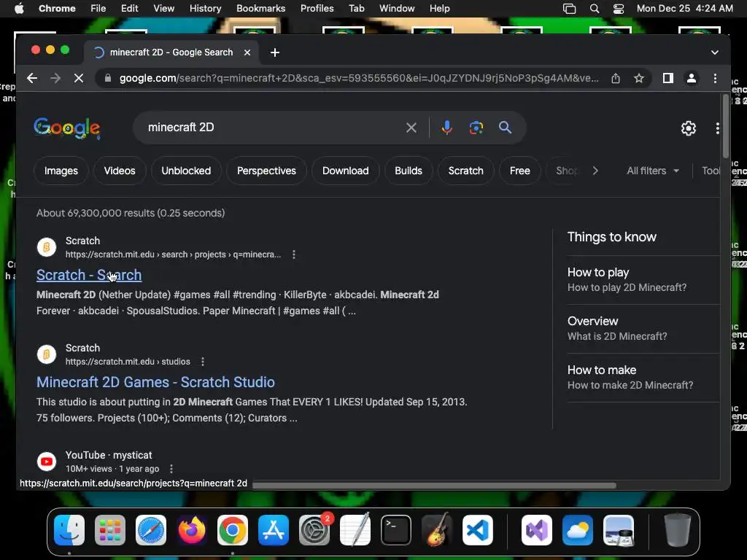
Task: Expand the tab search dropdown
Action: 715,52
